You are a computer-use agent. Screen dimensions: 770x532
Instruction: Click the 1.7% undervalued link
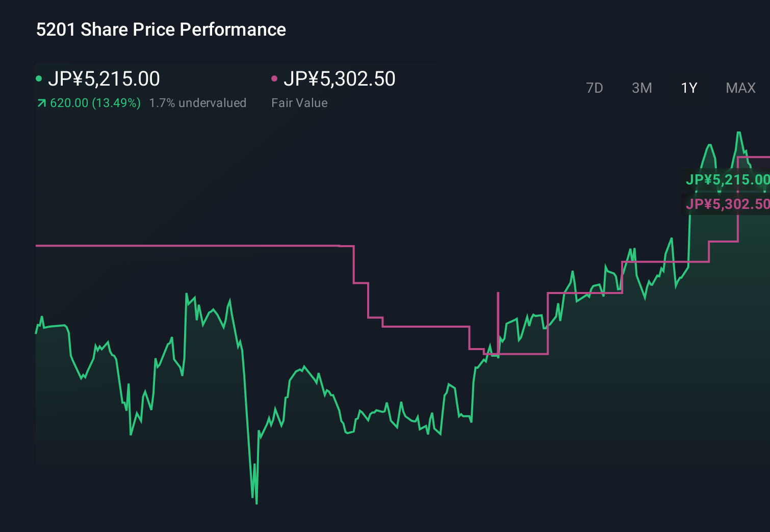pyautogui.click(x=198, y=102)
